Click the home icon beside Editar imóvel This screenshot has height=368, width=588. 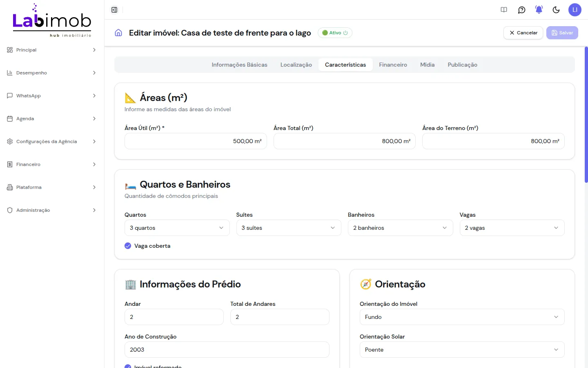118,33
